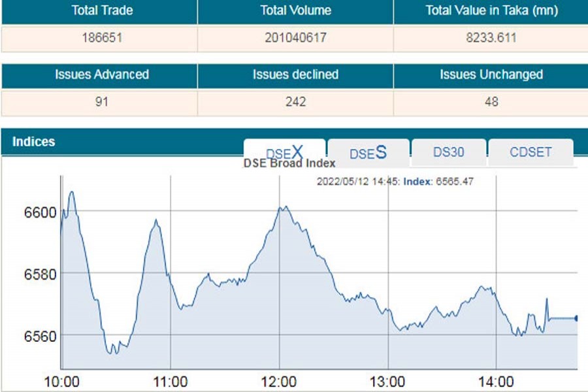Click the last data point marker on chart
The width and height of the screenshot is (588, 392).
tap(576, 318)
